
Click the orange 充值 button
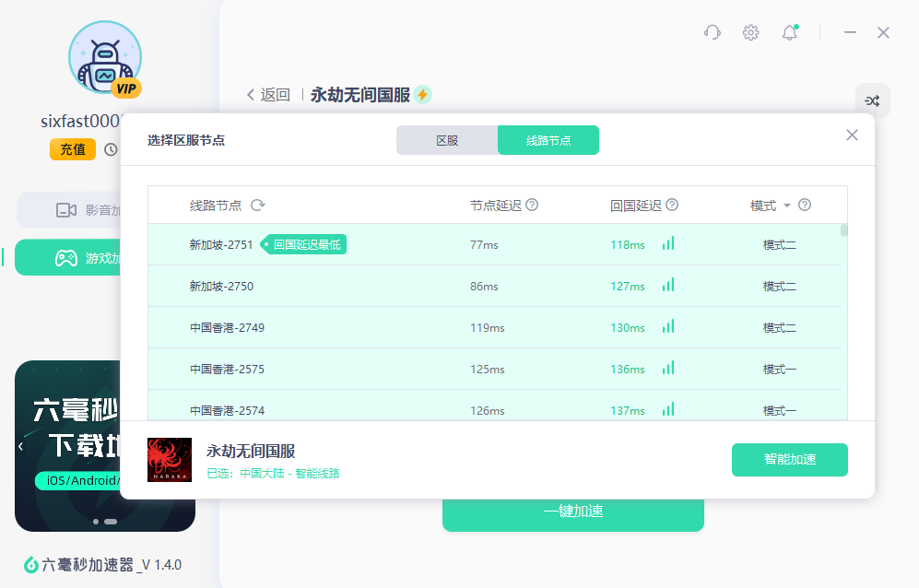pos(73,149)
